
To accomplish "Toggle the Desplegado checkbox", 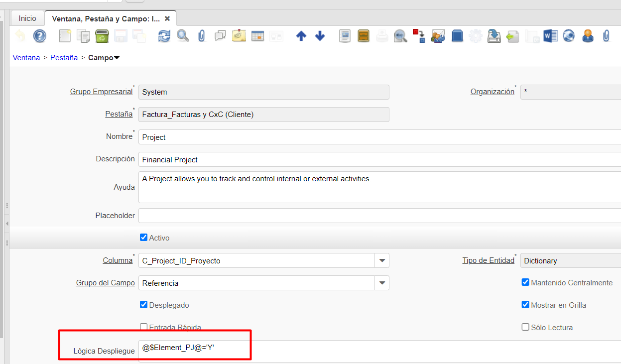I will point(144,305).
